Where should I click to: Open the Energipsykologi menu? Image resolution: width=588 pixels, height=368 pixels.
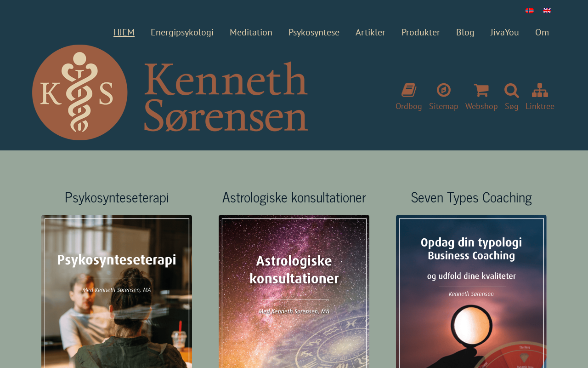click(x=182, y=32)
